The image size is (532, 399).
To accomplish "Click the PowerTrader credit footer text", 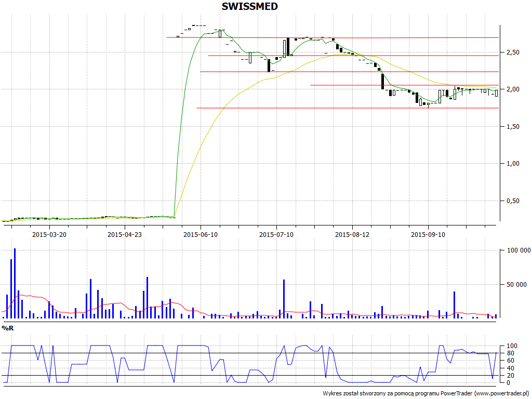I will [426, 394].
